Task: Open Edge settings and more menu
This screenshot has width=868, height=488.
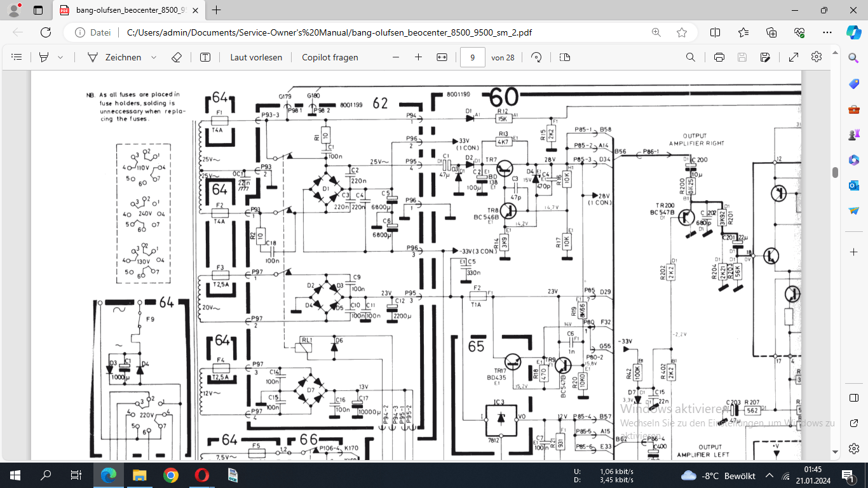Action: [x=827, y=32]
